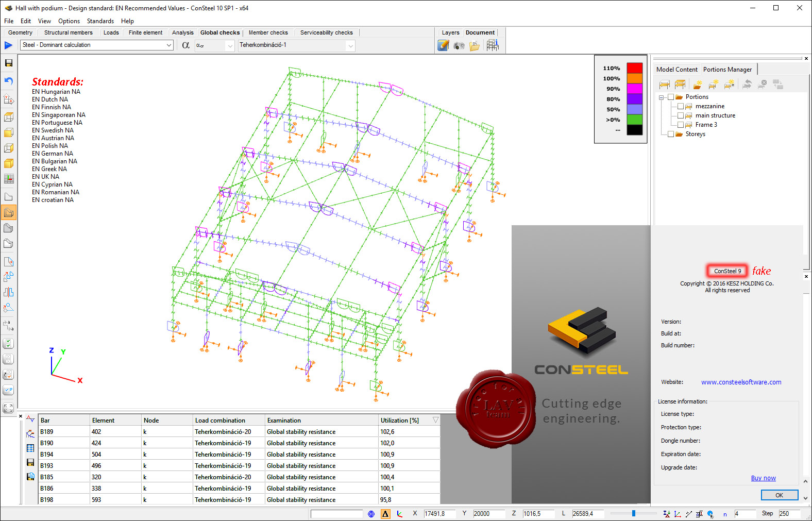Switch to the Member checks tab

coord(268,32)
